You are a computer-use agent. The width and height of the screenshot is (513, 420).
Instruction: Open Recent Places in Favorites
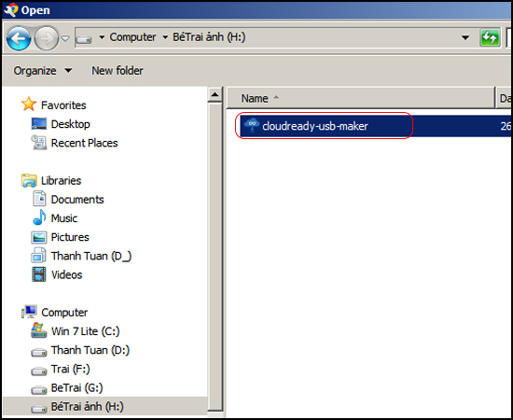pos(84,143)
